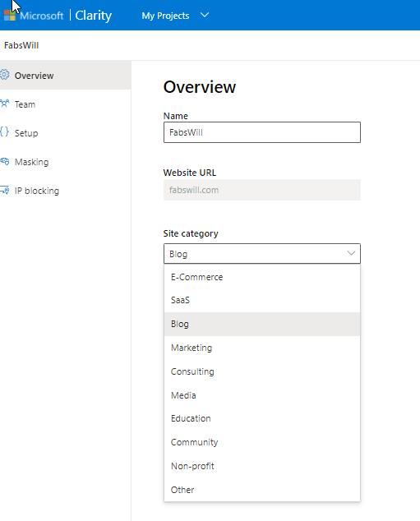Image resolution: width=420 pixels, height=521 pixels.
Task: Choose SaaS from the category list
Action: click(x=262, y=300)
